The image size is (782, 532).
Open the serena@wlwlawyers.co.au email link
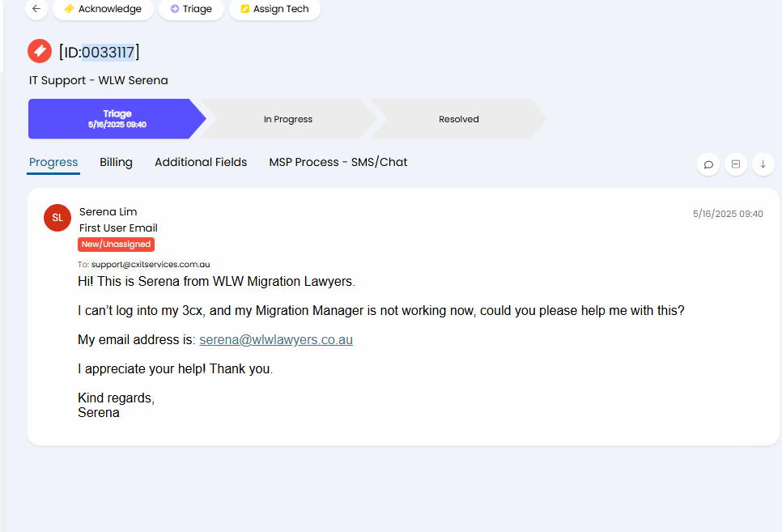coord(276,339)
